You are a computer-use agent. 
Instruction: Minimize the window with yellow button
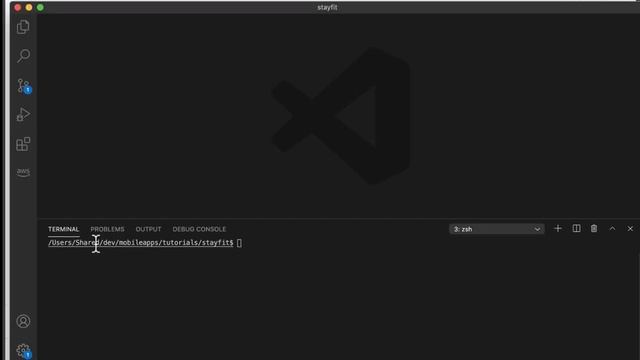(29, 7)
